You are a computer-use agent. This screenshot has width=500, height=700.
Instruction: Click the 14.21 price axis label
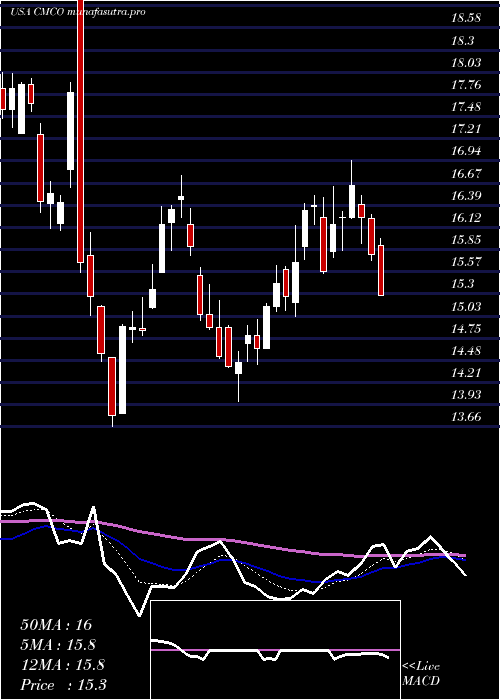[x=465, y=372]
